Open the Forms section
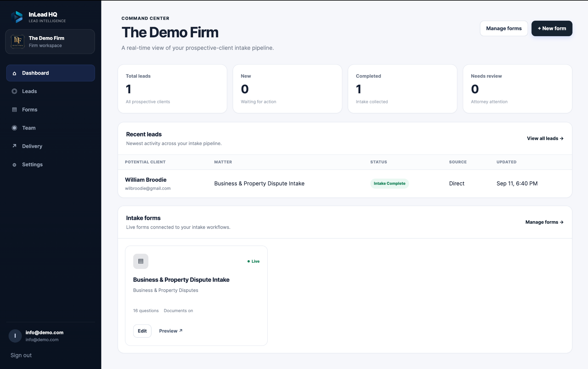The image size is (588, 369). point(51,110)
